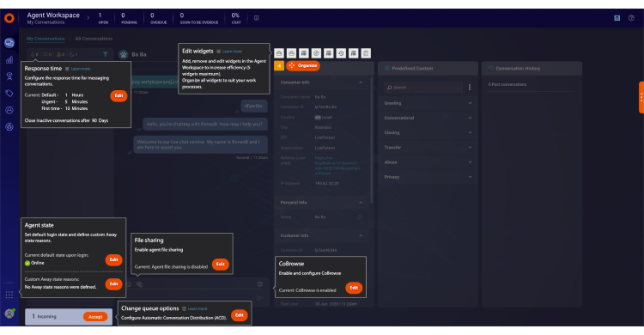
Task: Click the Overdue conversations counter
Action: [158, 18]
